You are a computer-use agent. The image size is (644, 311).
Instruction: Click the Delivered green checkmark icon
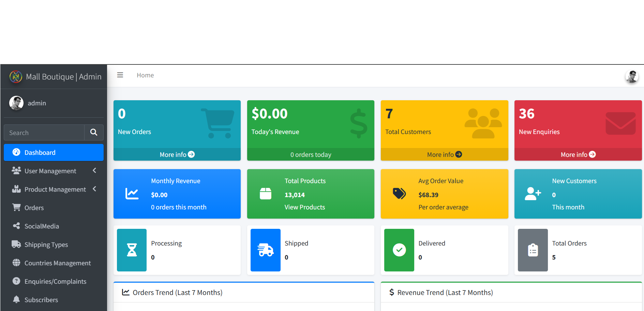point(399,250)
